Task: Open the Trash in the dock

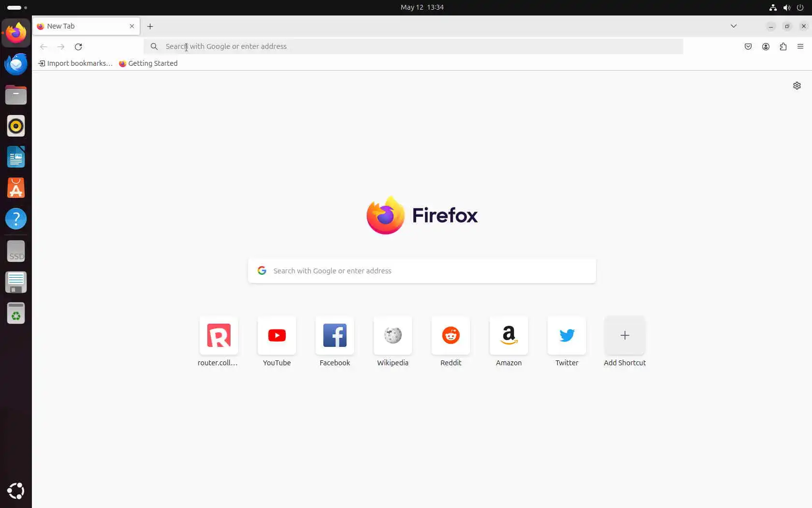Action: click(x=16, y=313)
